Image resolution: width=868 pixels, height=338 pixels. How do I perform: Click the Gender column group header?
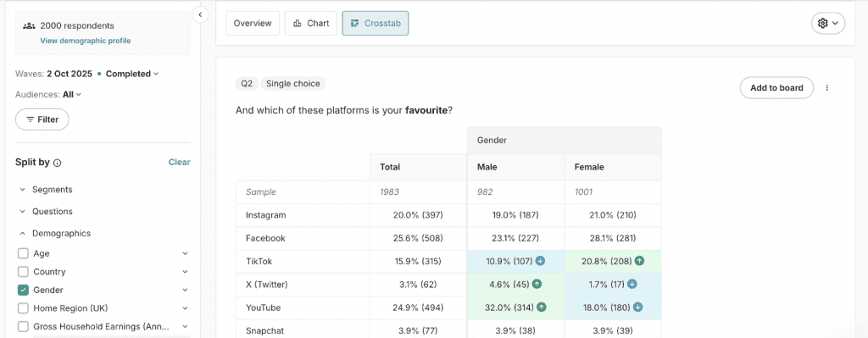click(x=564, y=141)
